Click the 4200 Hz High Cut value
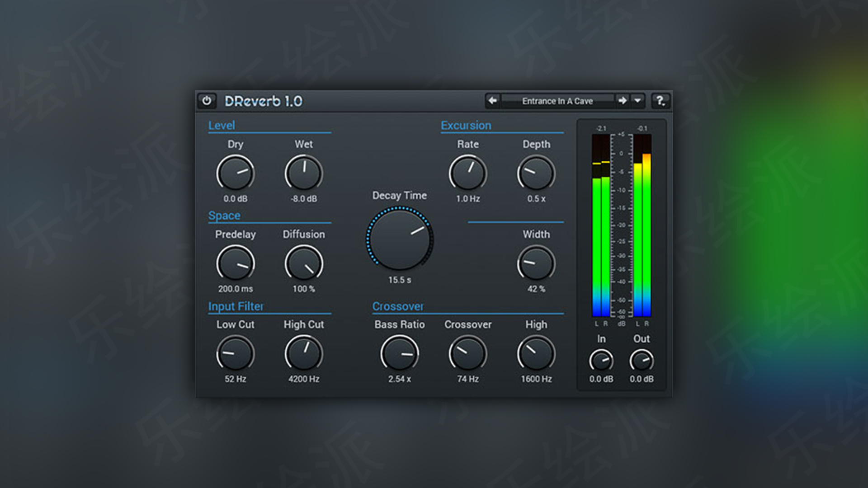The image size is (868, 488). point(304,379)
